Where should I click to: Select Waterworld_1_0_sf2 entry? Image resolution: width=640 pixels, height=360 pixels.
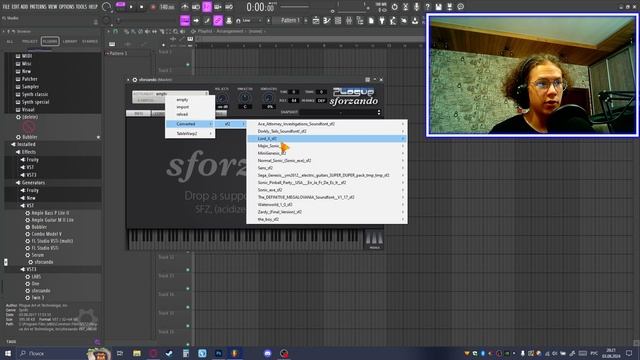(327, 204)
